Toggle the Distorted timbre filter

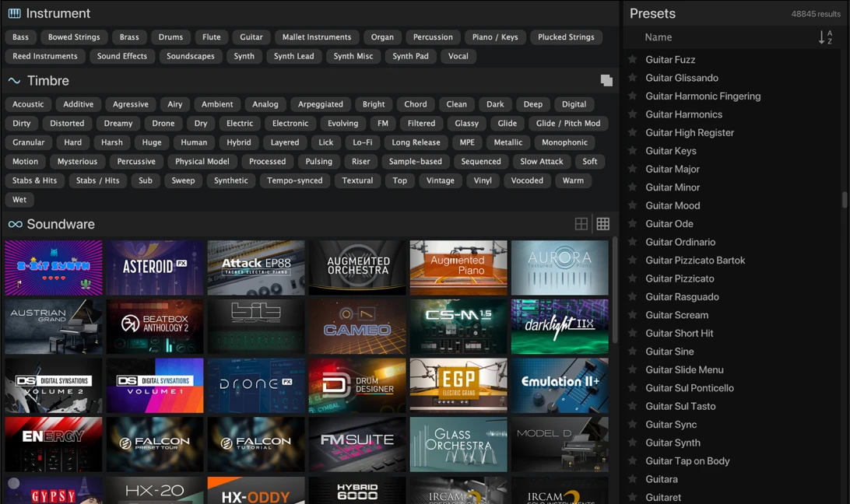click(67, 123)
